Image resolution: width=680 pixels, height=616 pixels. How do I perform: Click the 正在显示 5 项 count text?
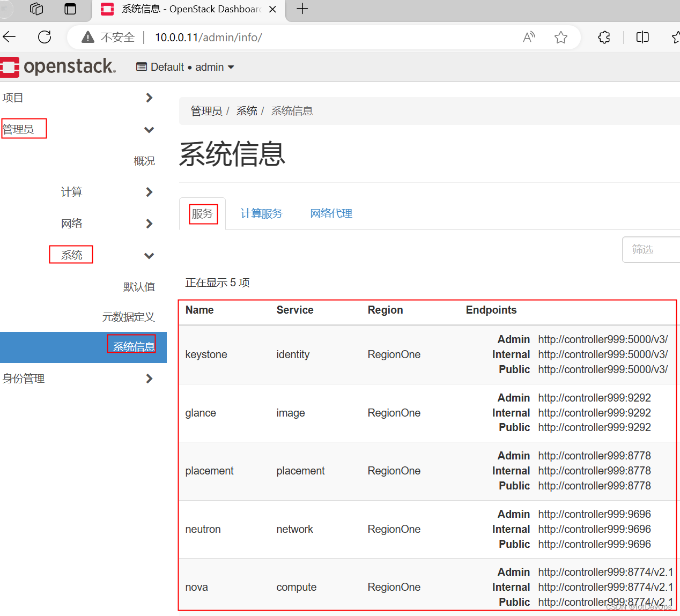tap(217, 283)
